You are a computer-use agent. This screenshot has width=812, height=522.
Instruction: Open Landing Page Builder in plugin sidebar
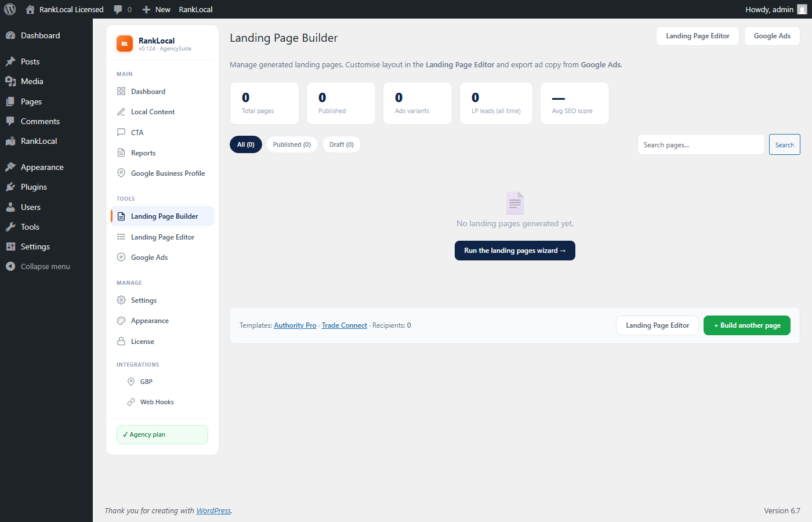coord(162,216)
